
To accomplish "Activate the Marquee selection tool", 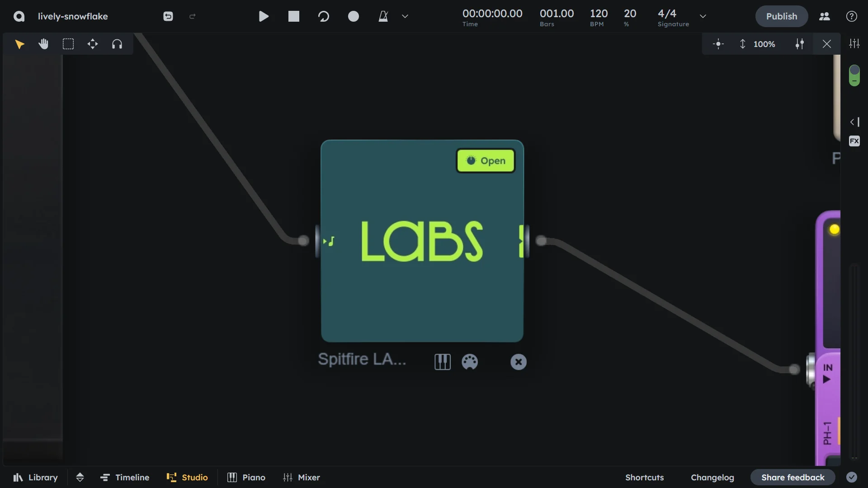I will coord(68,44).
